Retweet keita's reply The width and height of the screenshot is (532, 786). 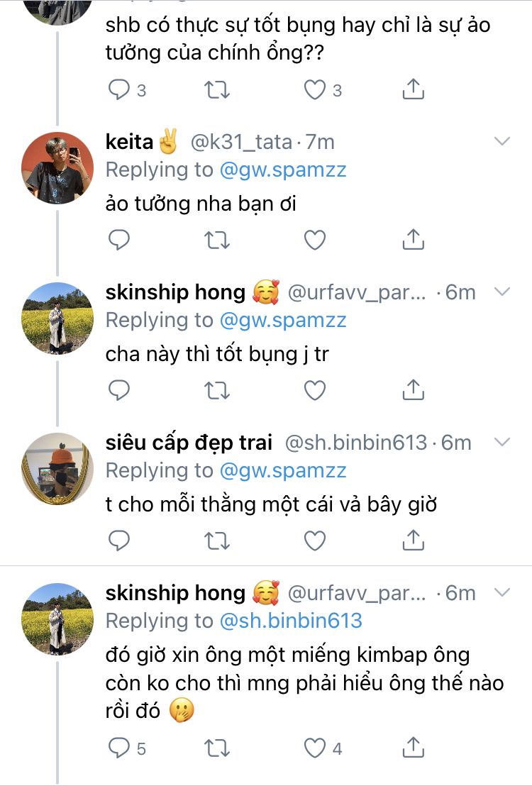217,240
